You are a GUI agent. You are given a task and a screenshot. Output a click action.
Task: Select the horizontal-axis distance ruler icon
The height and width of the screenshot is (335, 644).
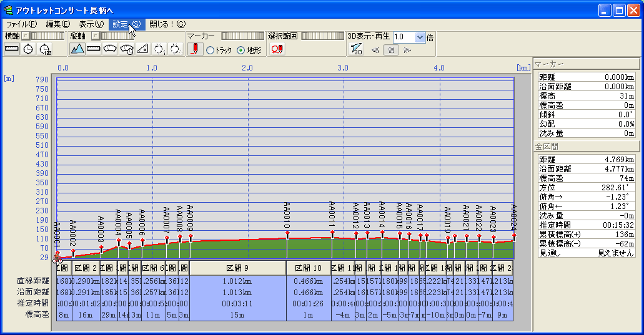[11, 49]
